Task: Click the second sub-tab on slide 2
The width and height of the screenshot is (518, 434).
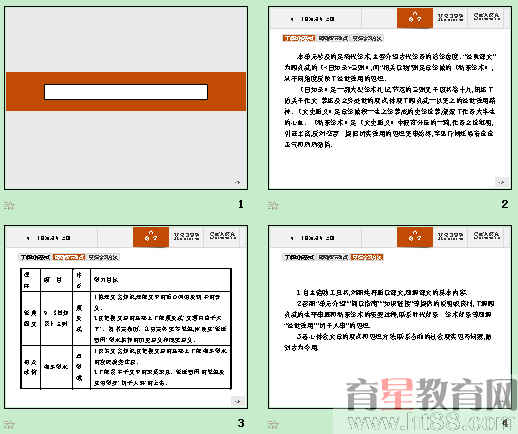Action: point(333,38)
